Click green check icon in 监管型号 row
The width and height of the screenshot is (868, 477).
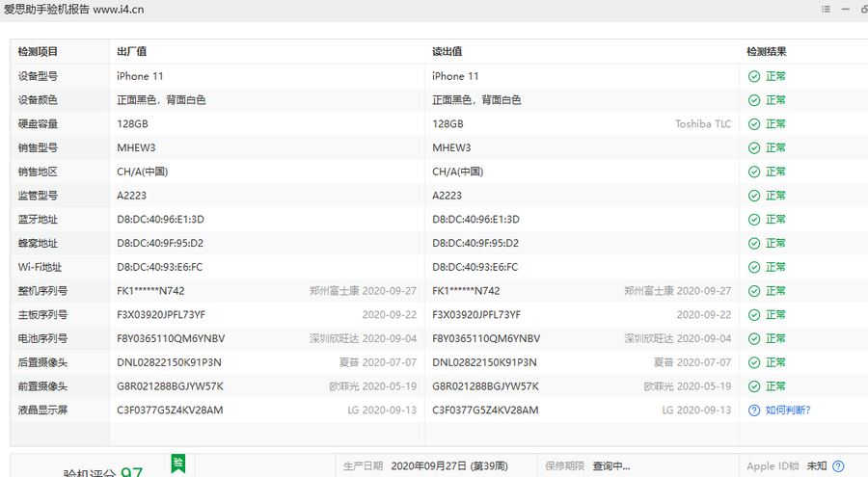pos(754,196)
